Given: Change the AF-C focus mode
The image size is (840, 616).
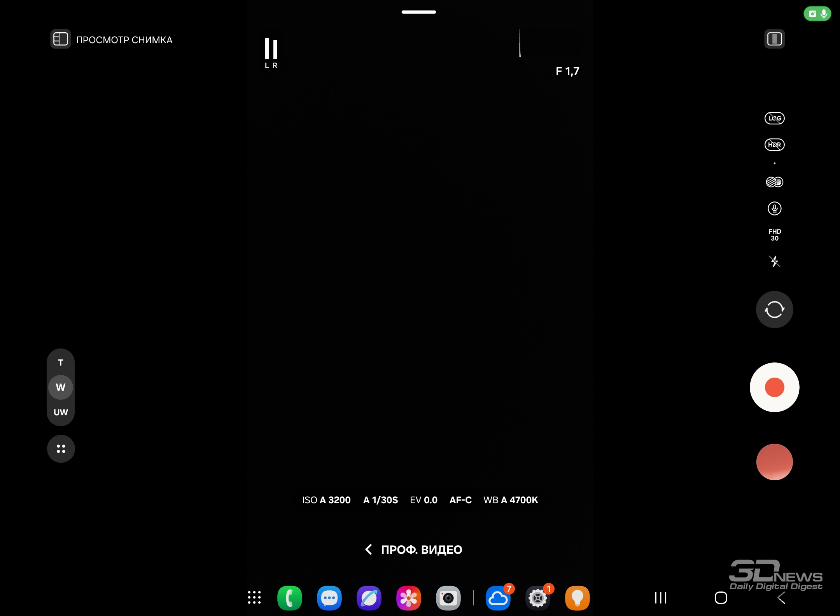Looking at the screenshot, I should pyautogui.click(x=460, y=500).
